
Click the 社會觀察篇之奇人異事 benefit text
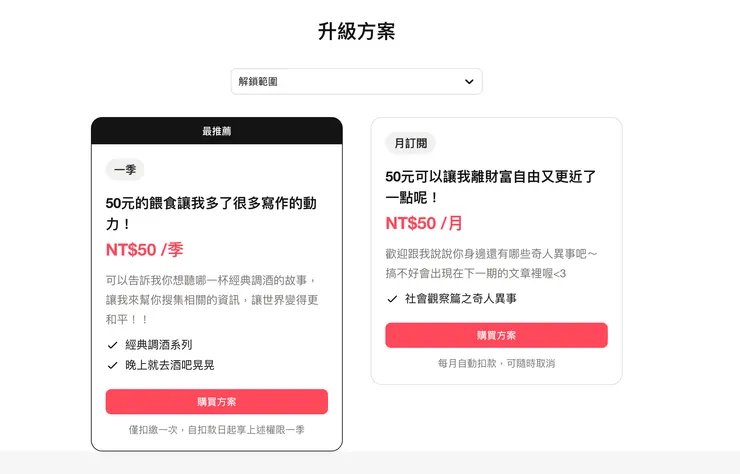[x=460, y=299]
